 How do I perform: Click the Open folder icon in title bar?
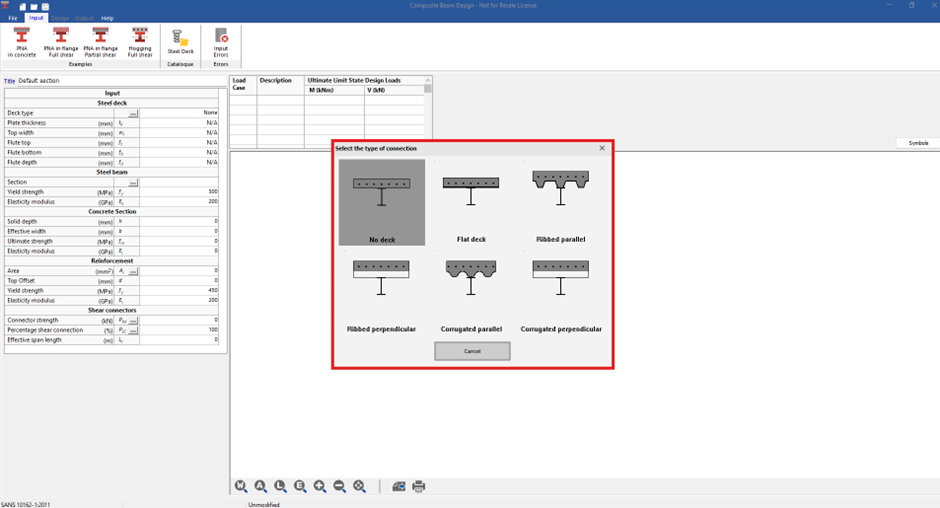(34, 7)
